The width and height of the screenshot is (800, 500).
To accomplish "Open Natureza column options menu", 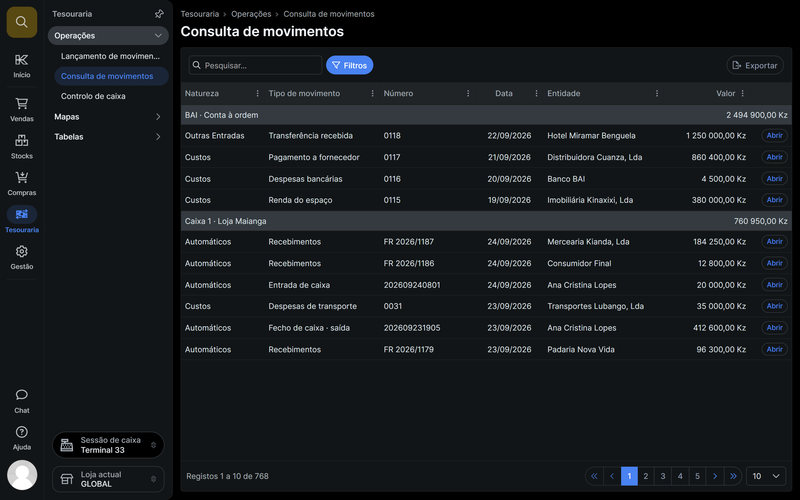I will pos(257,93).
